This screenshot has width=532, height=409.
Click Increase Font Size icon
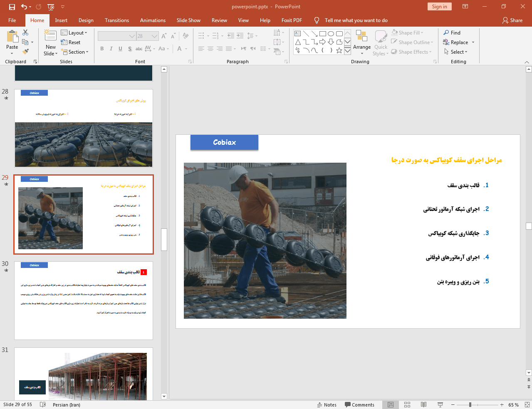(164, 36)
